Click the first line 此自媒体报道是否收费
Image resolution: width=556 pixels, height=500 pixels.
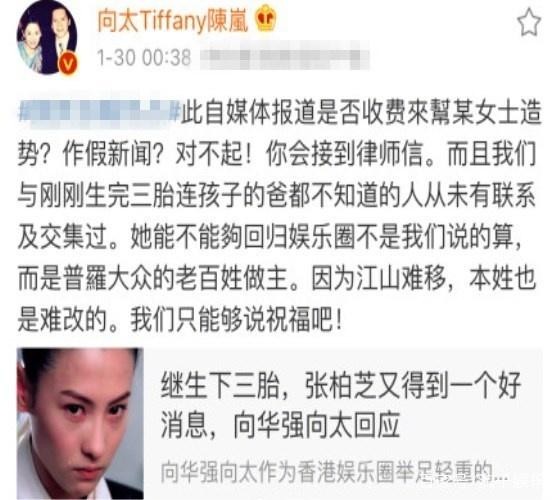tap(361, 112)
